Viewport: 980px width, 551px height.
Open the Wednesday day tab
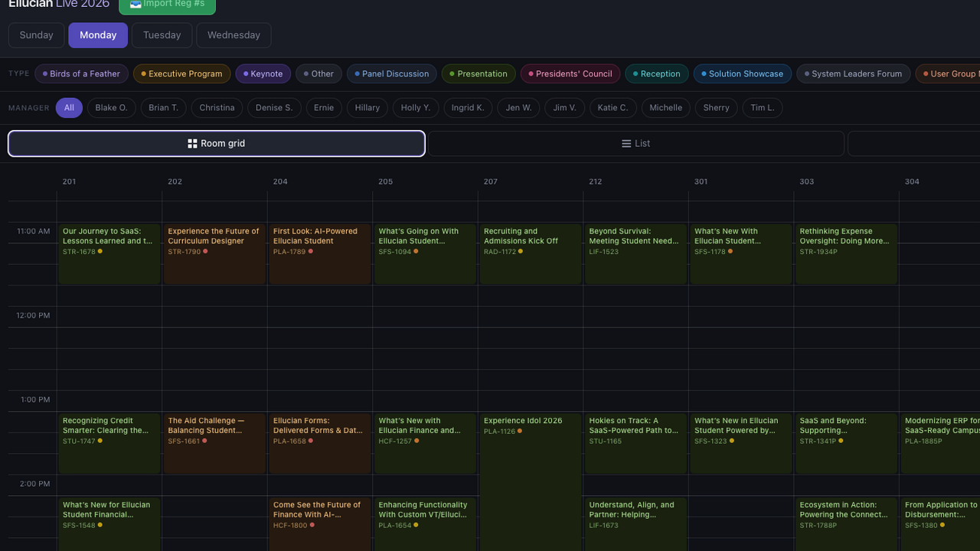pyautogui.click(x=234, y=35)
